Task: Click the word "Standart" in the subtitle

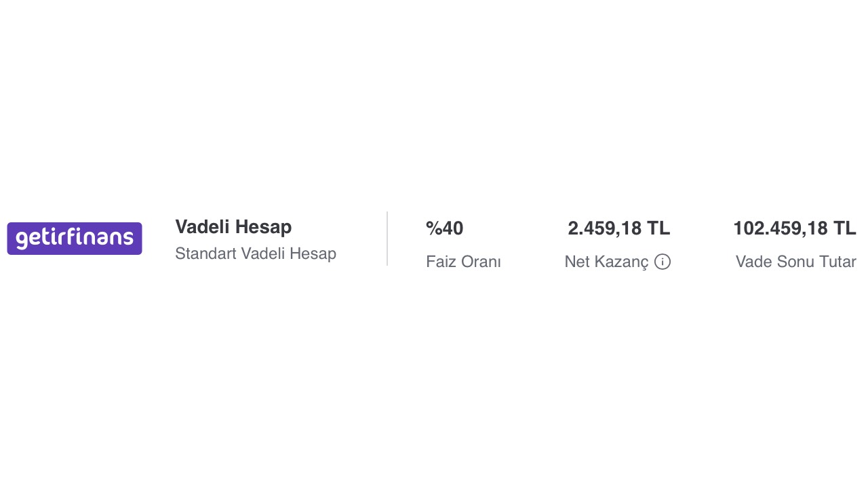Action: pyautogui.click(x=205, y=253)
